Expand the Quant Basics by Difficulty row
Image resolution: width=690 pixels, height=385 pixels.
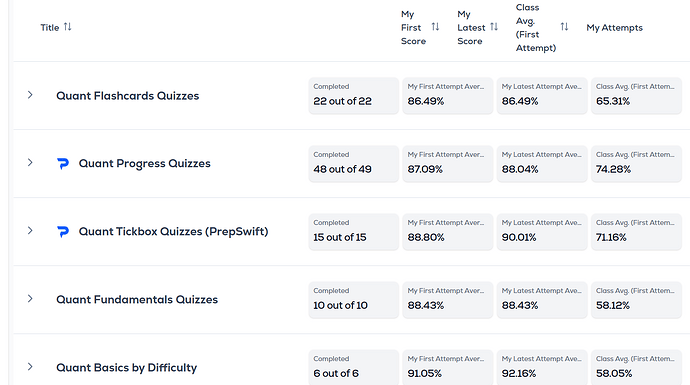point(30,367)
